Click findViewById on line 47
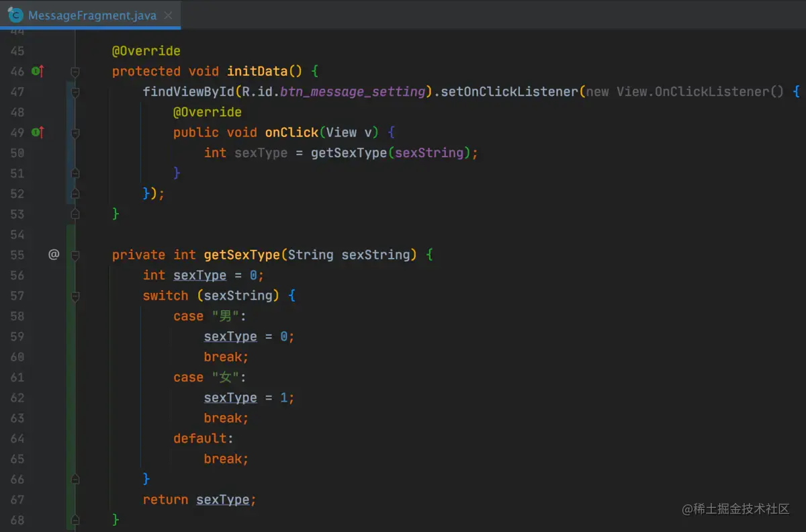The image size is (806, 532). point(189,92)
